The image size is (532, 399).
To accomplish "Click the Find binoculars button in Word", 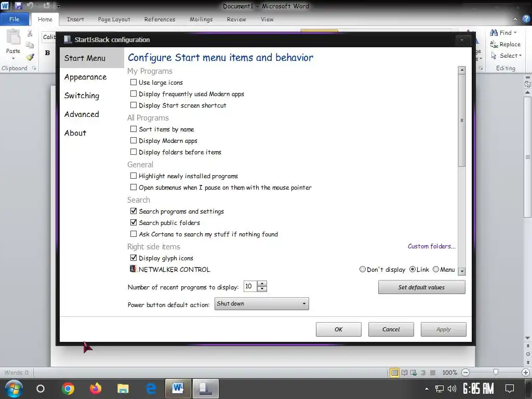I will 501,33.
